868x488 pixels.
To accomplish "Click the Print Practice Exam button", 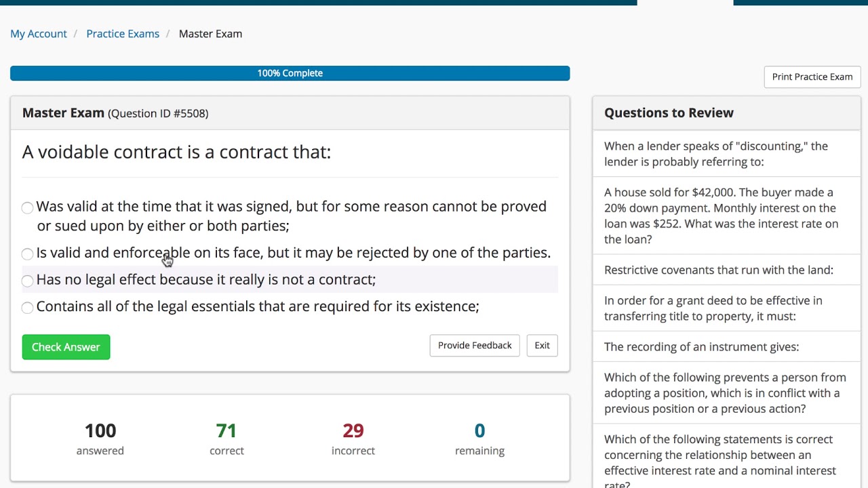I will 812,77.
